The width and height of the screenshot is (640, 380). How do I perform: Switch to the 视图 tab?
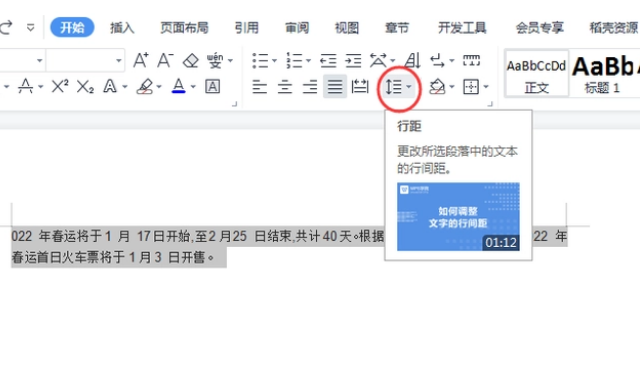click(347, 28)
